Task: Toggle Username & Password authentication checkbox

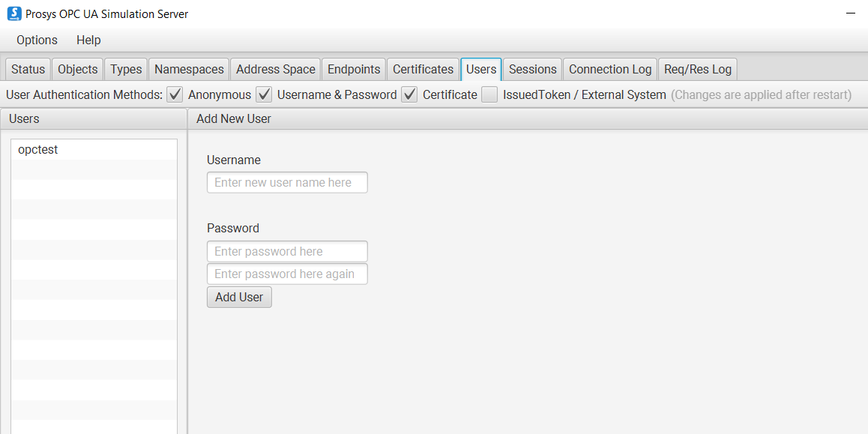Action: coord(264,94)
